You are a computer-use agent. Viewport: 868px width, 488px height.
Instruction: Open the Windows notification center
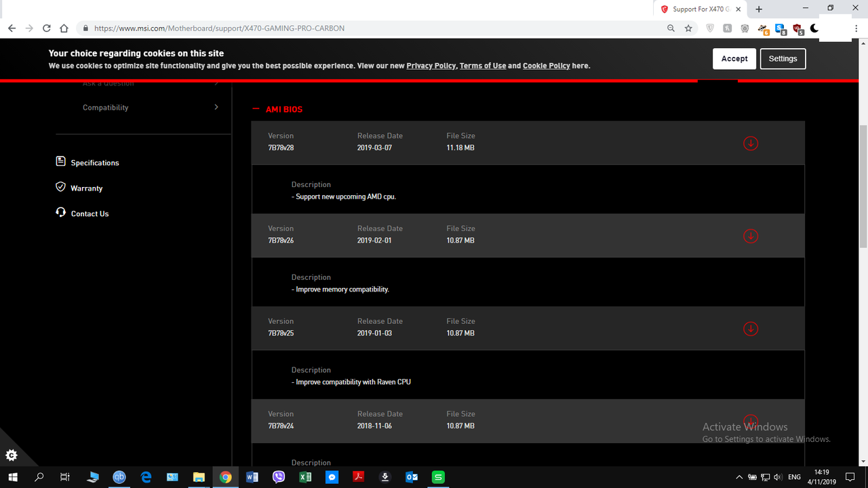click(x=851, y=477)
